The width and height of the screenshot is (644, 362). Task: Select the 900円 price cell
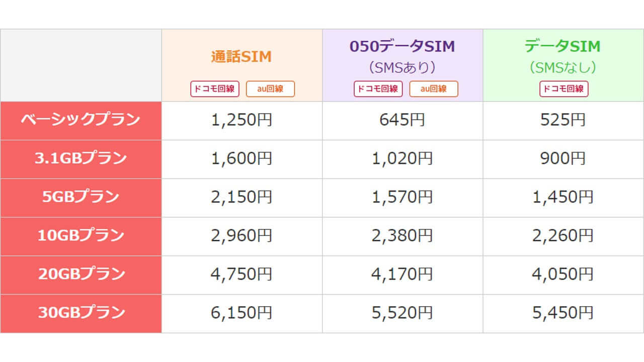tap(562, 159)
